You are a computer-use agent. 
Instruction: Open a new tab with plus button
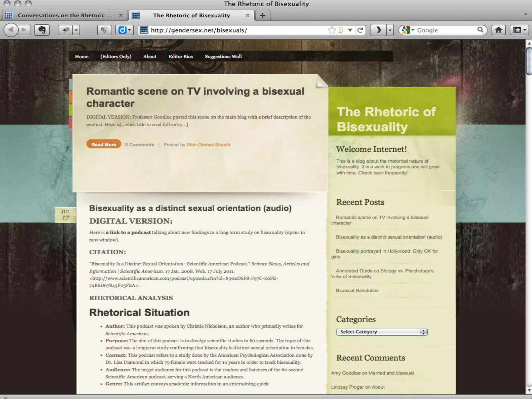point(263,15)
